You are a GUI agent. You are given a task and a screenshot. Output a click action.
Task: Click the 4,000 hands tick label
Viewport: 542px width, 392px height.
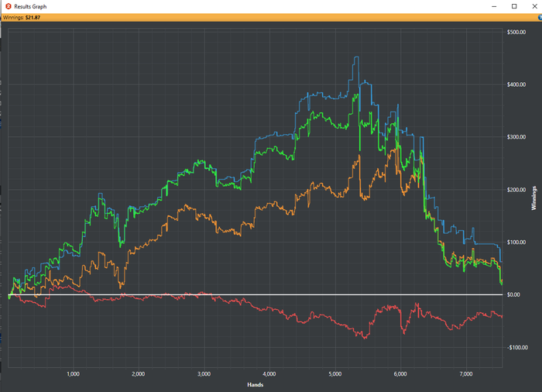[269, 374]
